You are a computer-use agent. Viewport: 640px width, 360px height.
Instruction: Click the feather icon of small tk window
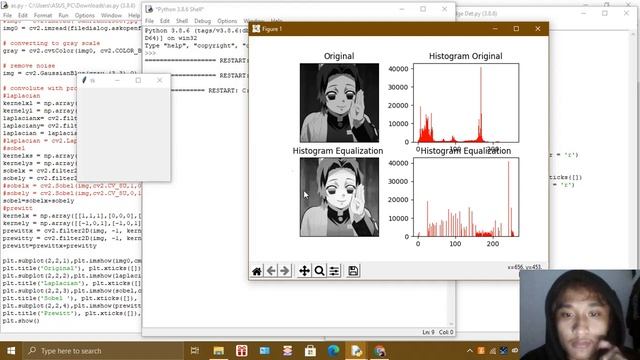coord(84,80)
